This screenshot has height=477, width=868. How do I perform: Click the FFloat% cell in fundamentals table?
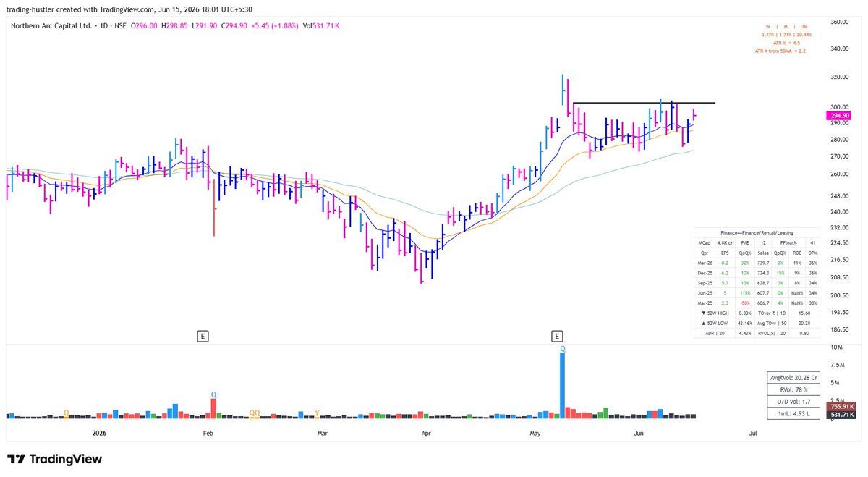pos(788,242)
